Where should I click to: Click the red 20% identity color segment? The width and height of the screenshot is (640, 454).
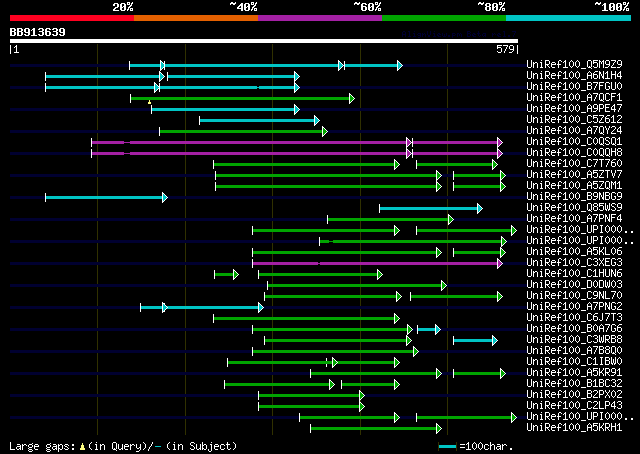pos(72,18)
